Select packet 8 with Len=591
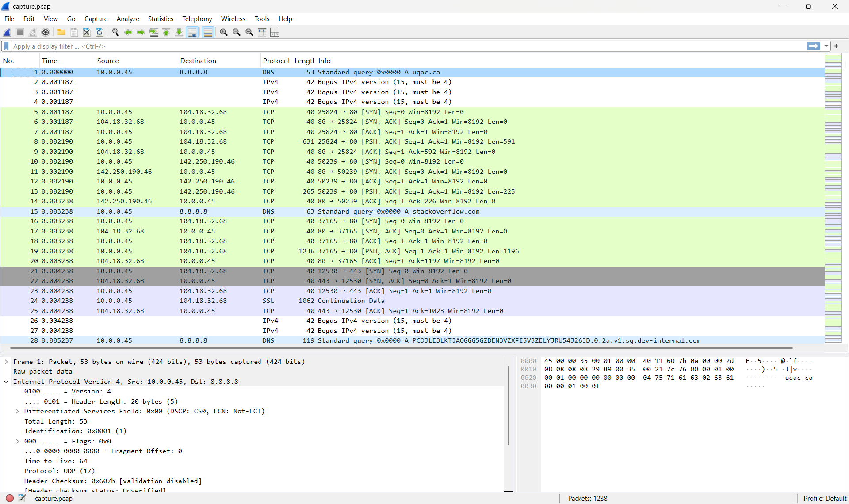The width and height of the screenshot is (849, 504). pos(412,141)
